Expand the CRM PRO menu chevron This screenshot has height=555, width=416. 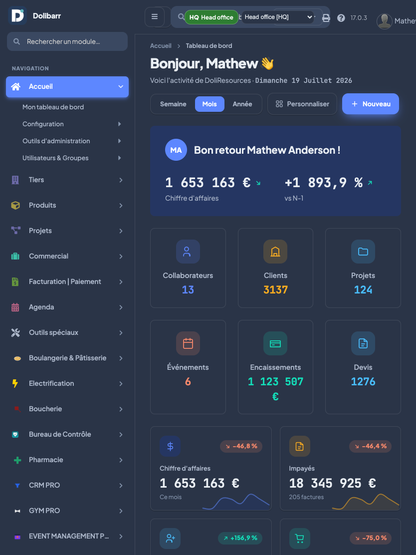click(121, 486)
